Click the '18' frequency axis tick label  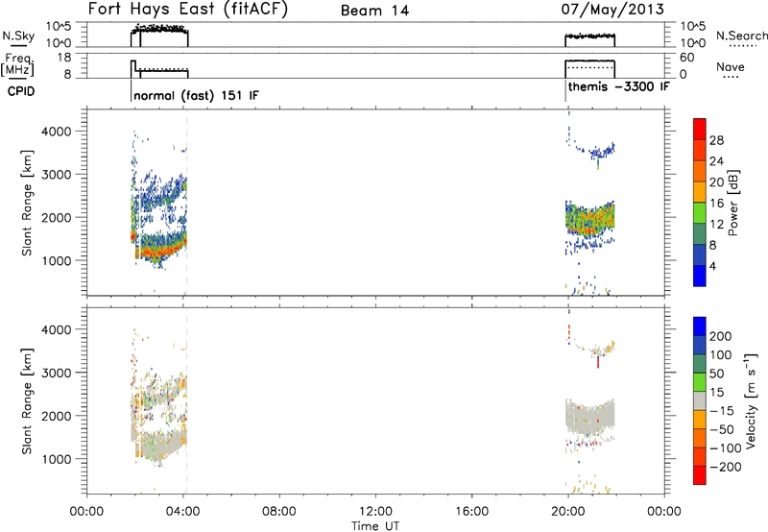(x=63, y=58)
